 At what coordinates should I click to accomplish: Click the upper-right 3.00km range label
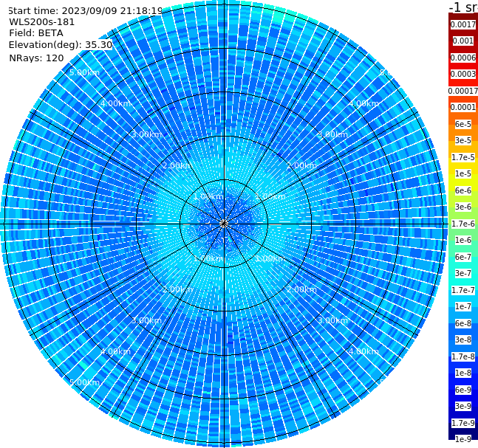332,134
